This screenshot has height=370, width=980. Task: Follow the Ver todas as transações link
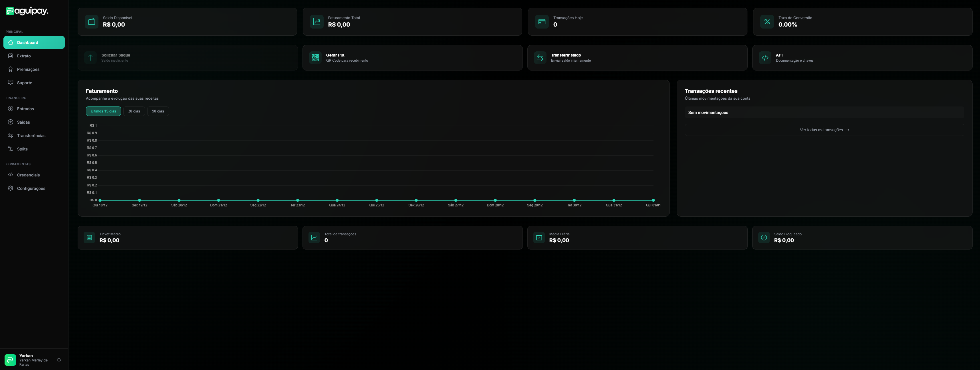point(824,130)
